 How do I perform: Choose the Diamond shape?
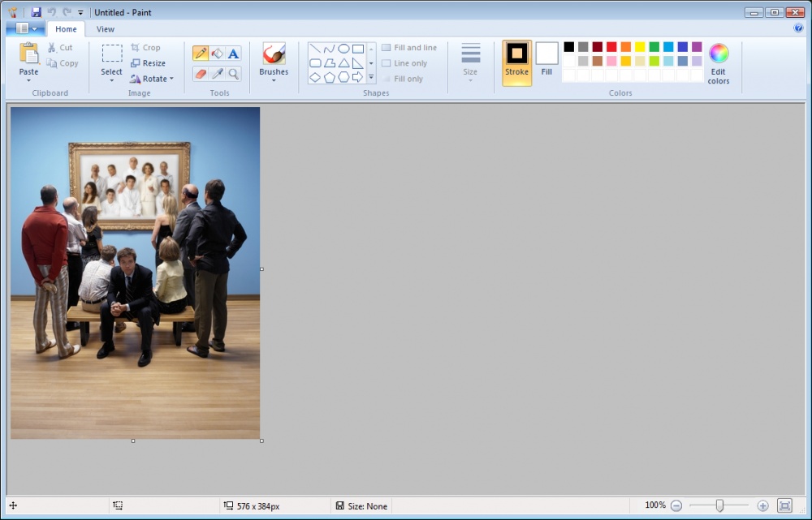315,77
